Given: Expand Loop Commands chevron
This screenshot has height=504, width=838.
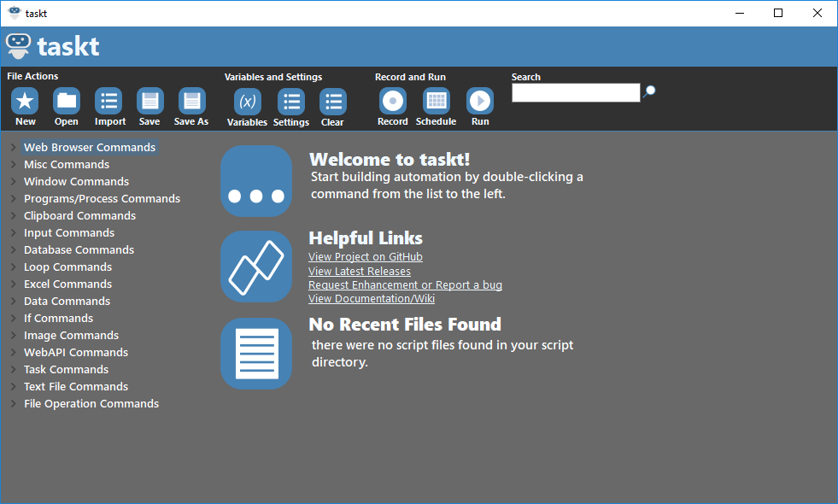Looking at the screenshot, I should (x=14, y=267).
